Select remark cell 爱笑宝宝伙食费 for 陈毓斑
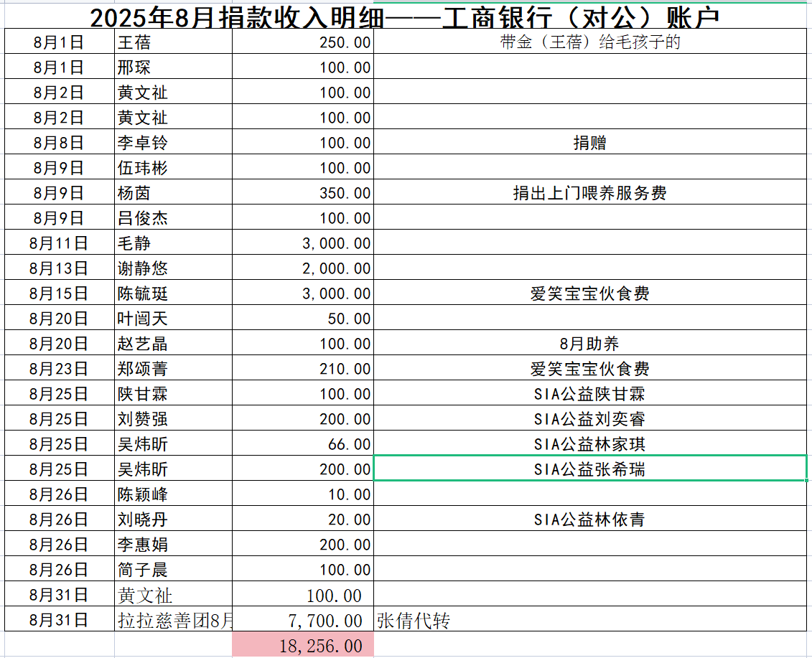This screenshot has height=658, width=812. (x=591, y=293)
